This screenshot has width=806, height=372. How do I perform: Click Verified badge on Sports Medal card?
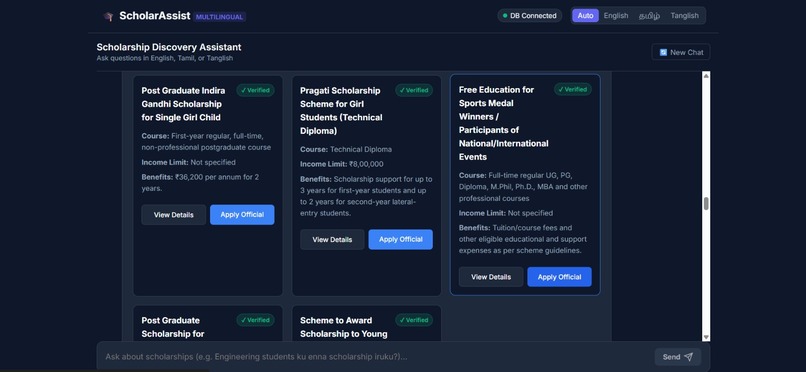573,89
